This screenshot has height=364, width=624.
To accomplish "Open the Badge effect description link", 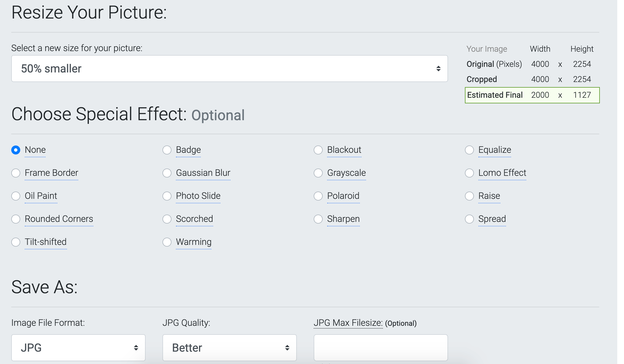I will click(188, 150).
